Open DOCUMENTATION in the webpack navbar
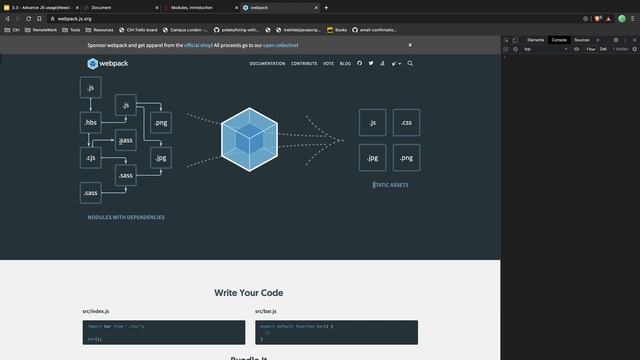Image resolution: width=640 pixels, height=360 pixels. click(x=267, y=64)
